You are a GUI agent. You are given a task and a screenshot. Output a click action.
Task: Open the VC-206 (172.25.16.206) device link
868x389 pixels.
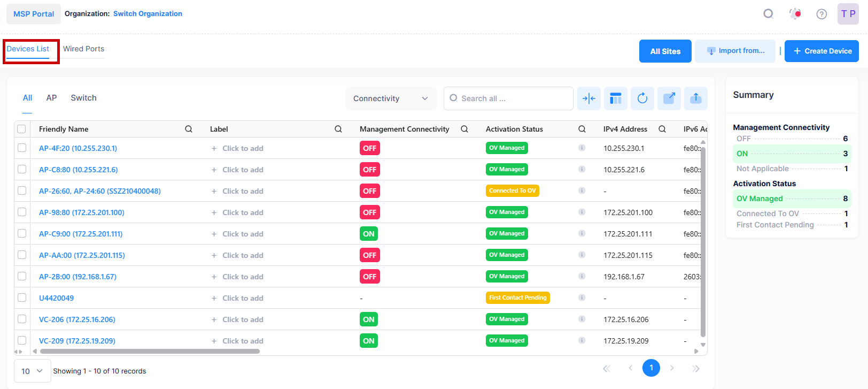(77, 319)
